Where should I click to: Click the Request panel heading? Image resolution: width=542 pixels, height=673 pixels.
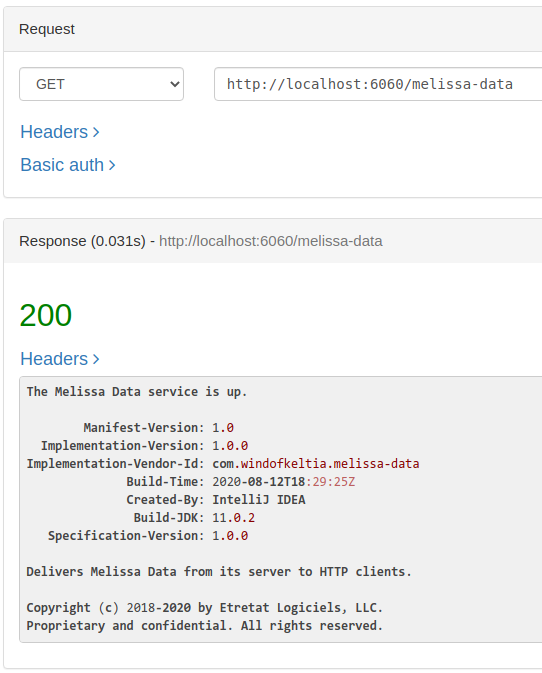tap(47, 29)
